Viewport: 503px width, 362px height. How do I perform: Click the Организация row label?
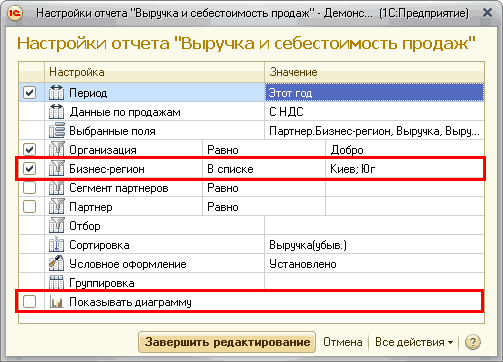[103, 150]
